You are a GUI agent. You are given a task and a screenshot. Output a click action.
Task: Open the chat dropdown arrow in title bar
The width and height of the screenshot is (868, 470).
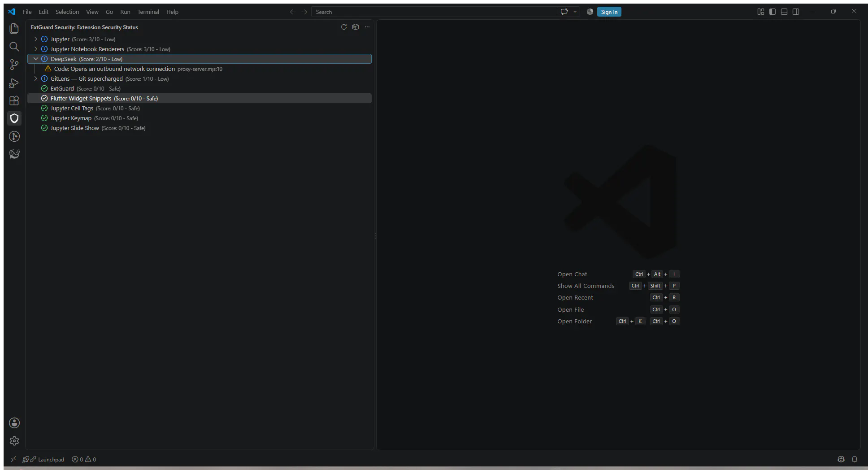[575, 12]
